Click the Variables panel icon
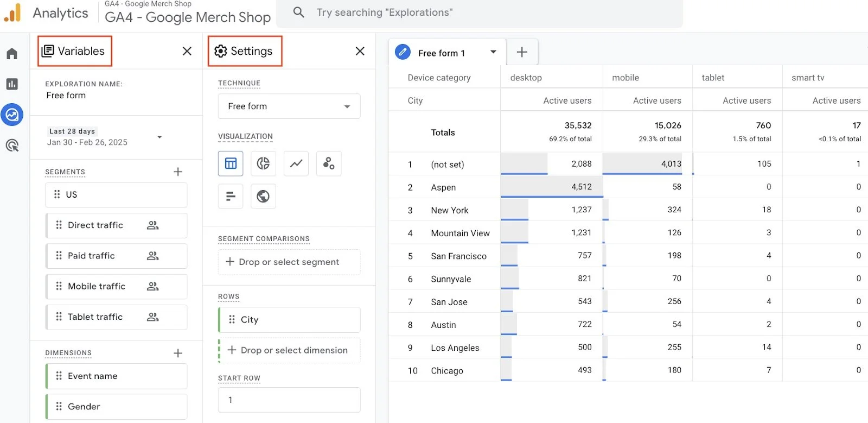Viewport: 868px width, 423px height. point(48,51)
